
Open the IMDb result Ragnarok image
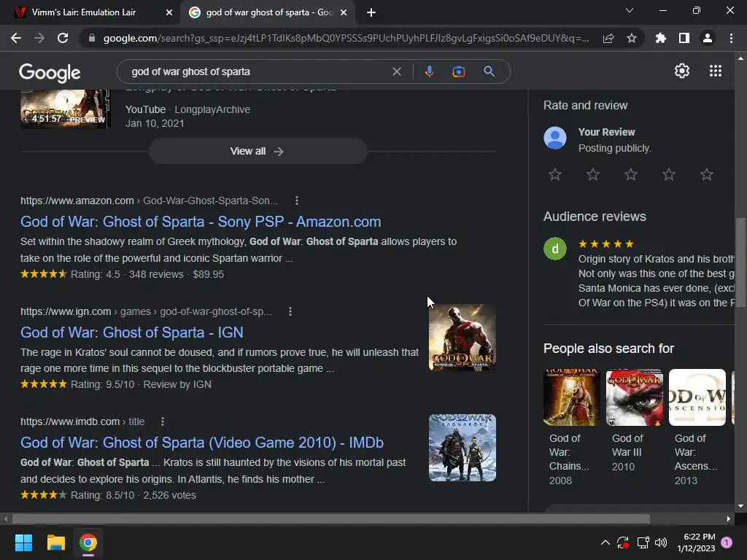[462, 448]
